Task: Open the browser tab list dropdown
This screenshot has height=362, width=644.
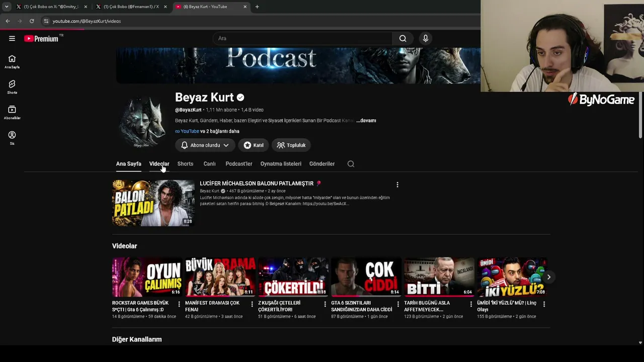Action: tap(7, 7)
